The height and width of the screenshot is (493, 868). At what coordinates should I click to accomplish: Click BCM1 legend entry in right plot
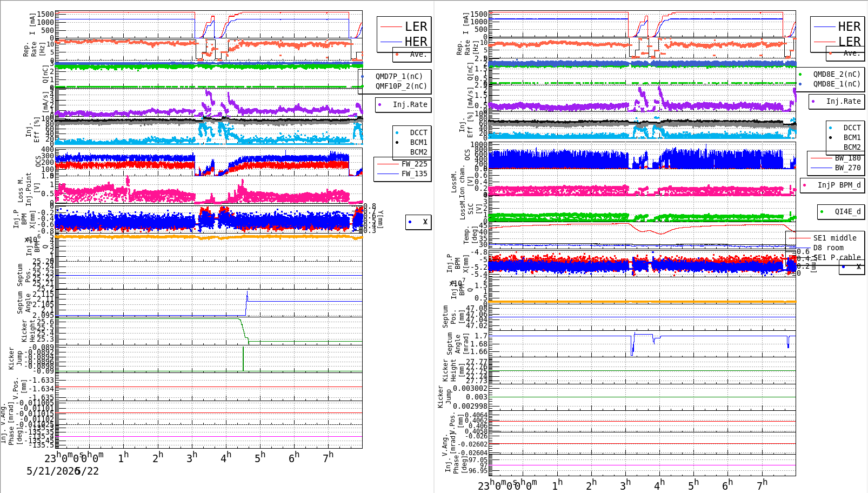(x=852, y=137)
